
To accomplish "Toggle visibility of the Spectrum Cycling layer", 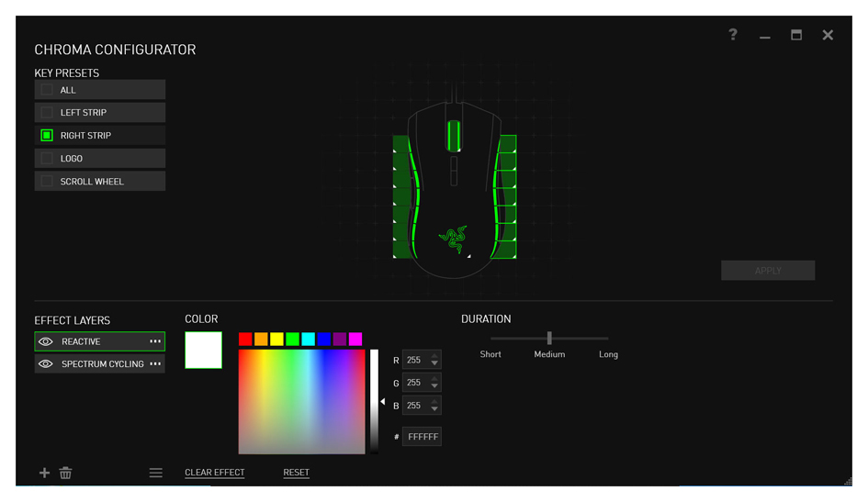I will click(x=46, y=363).
